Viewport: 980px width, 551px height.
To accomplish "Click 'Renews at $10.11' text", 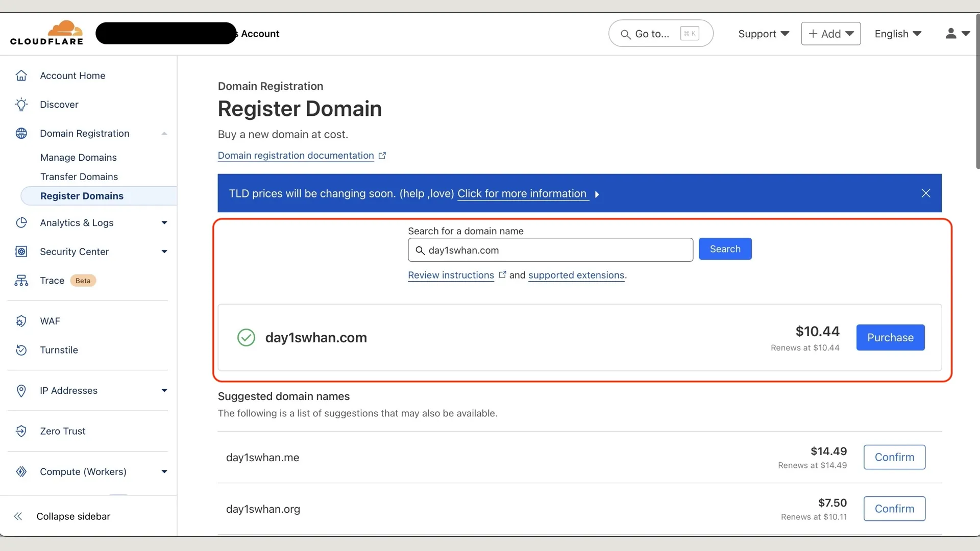I will pos(814,517).
